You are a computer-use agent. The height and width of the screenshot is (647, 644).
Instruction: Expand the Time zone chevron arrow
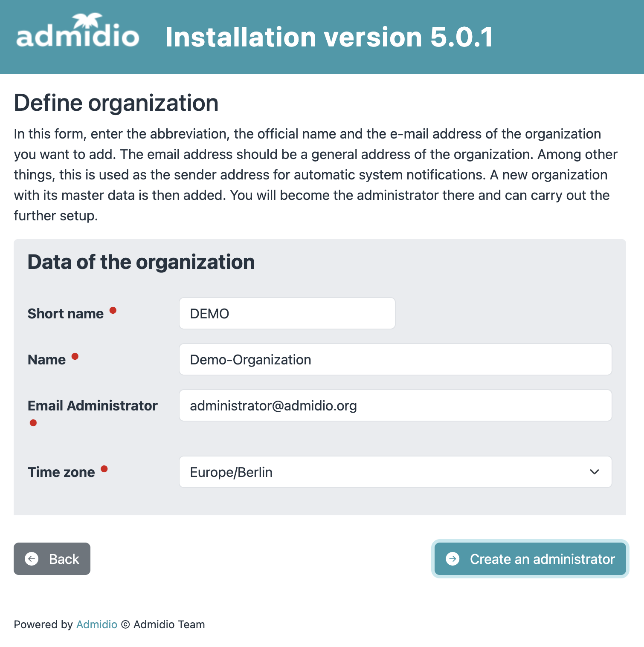pos(594,472)
